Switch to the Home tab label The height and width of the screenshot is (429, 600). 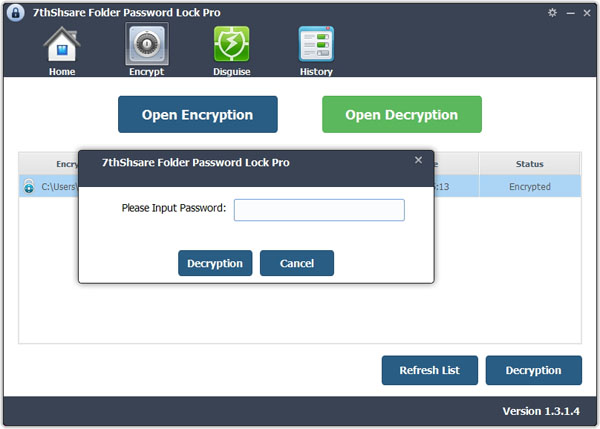click(x=62, y=72)
